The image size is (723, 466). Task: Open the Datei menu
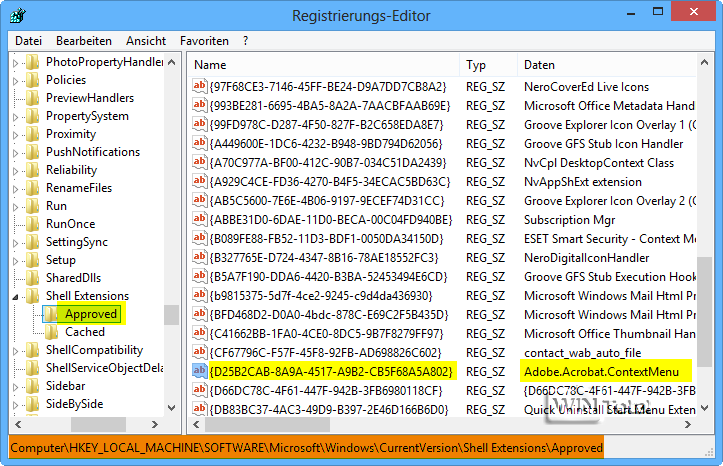pos(29,41)
